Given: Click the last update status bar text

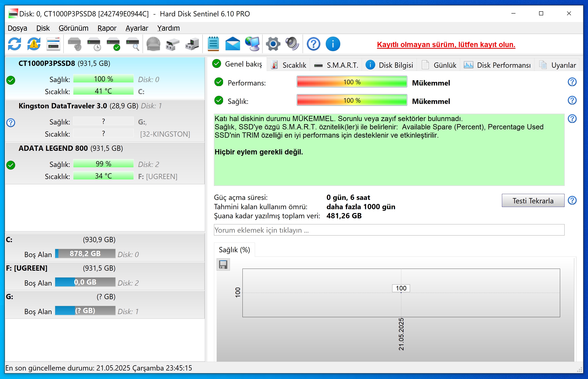Looking at the screenshot, I should click(x=99, y=368).
